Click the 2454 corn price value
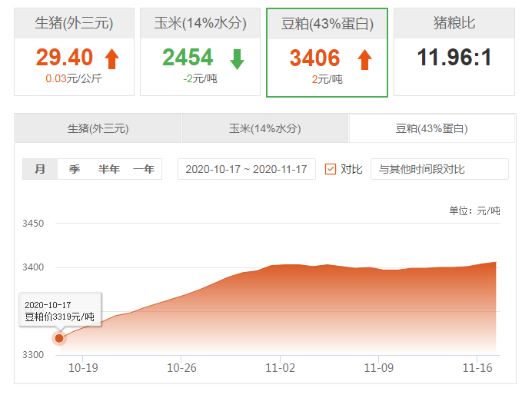This screenshot has height=398, width=532. point(188,57)
